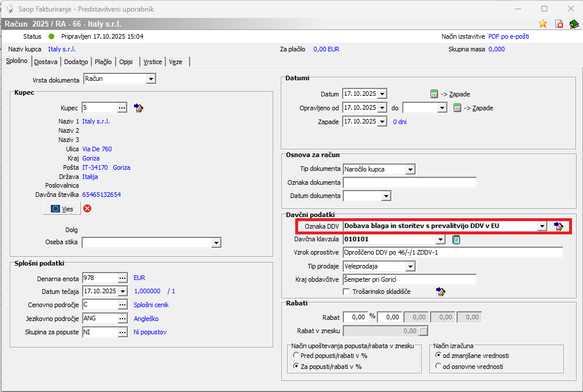Click the green status indicator dot
The image size is (583, 392).
click(x=51, y=36)
